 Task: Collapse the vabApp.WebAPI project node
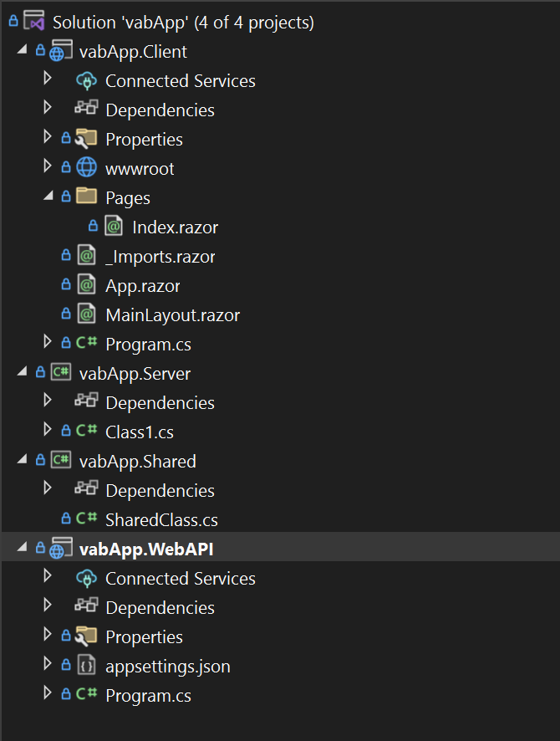(21, 549)
